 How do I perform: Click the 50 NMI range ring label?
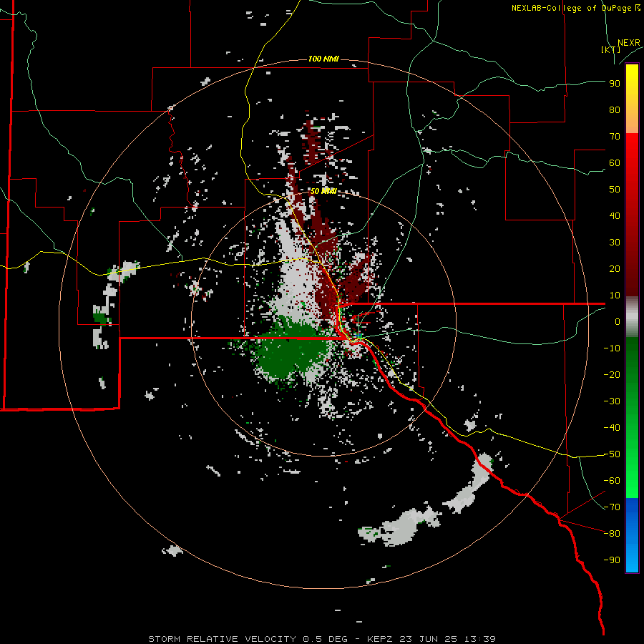[323, 191]
